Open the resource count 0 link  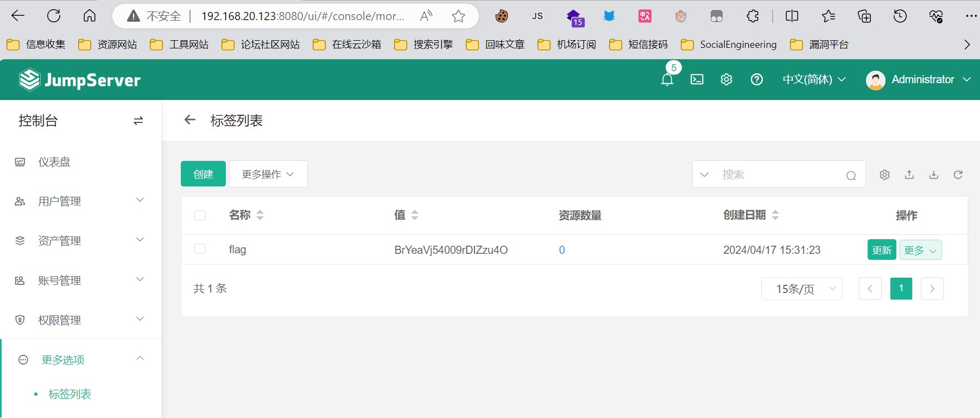[562, 250]
